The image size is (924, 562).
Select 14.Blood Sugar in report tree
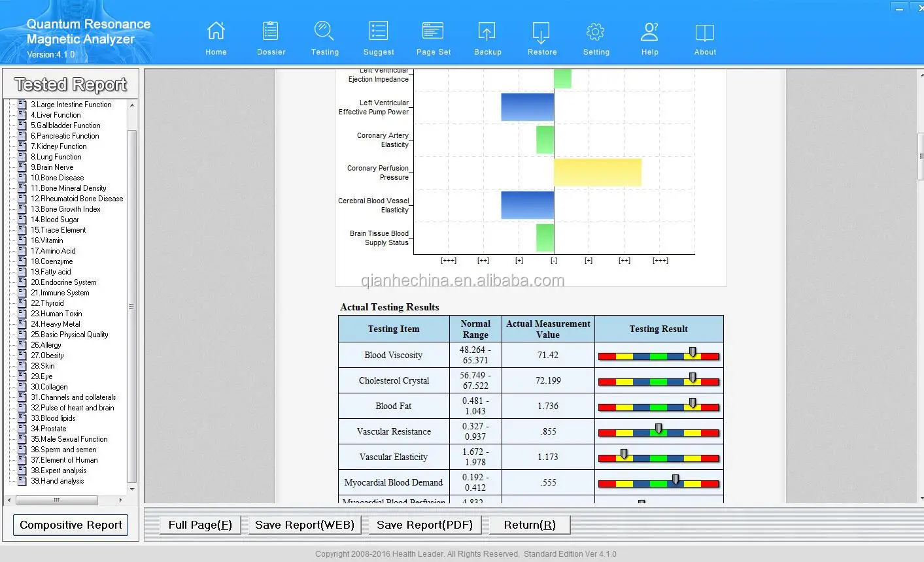click(55, 220)
